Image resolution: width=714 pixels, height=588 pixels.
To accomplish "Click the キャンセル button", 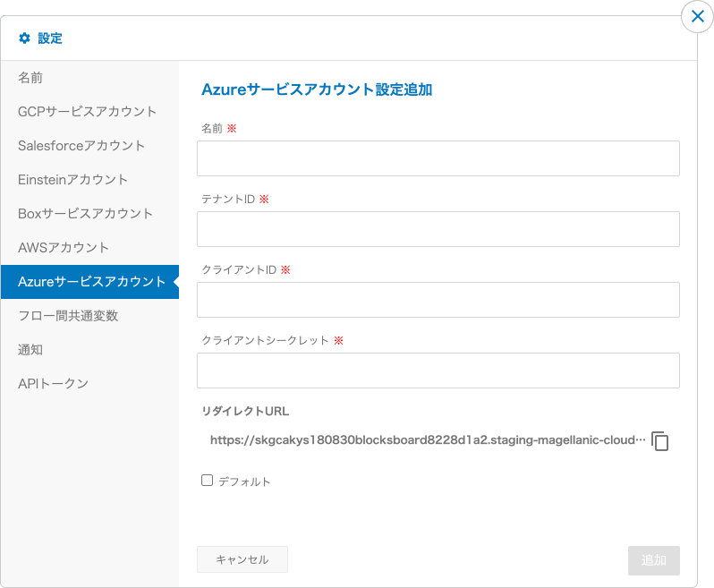I will [x=242, y=559].
